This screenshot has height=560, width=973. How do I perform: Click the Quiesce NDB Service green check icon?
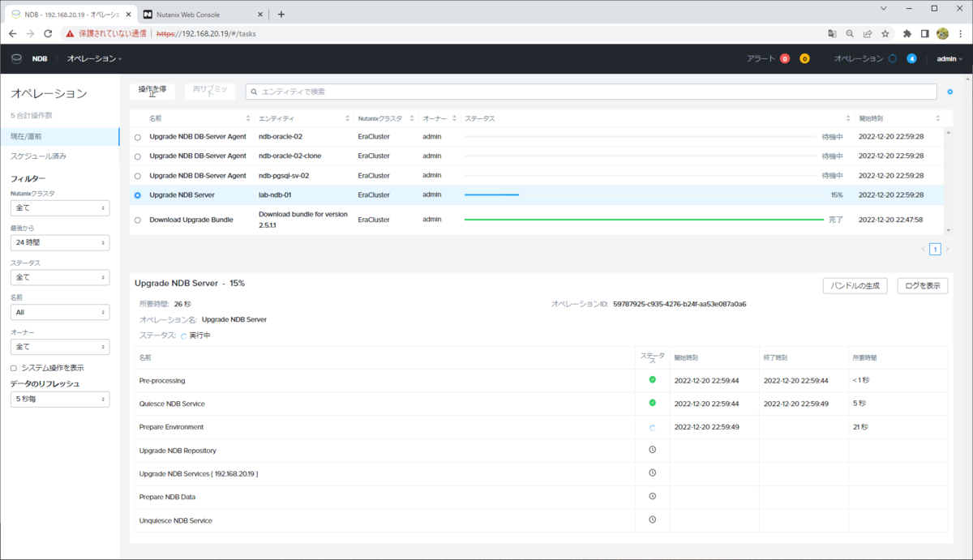653,403
